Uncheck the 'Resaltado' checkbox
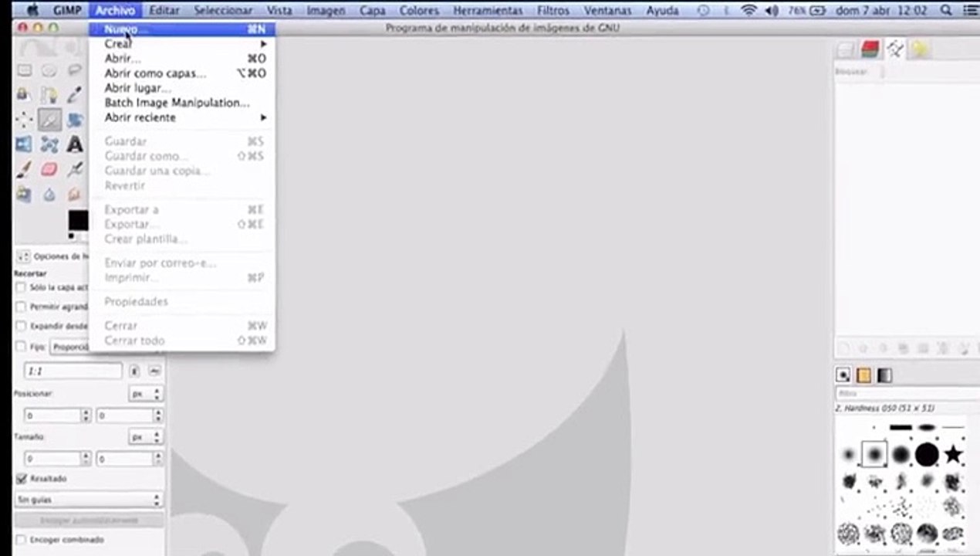Viewport: 980px width, 556px height. [x=21, y=479]
